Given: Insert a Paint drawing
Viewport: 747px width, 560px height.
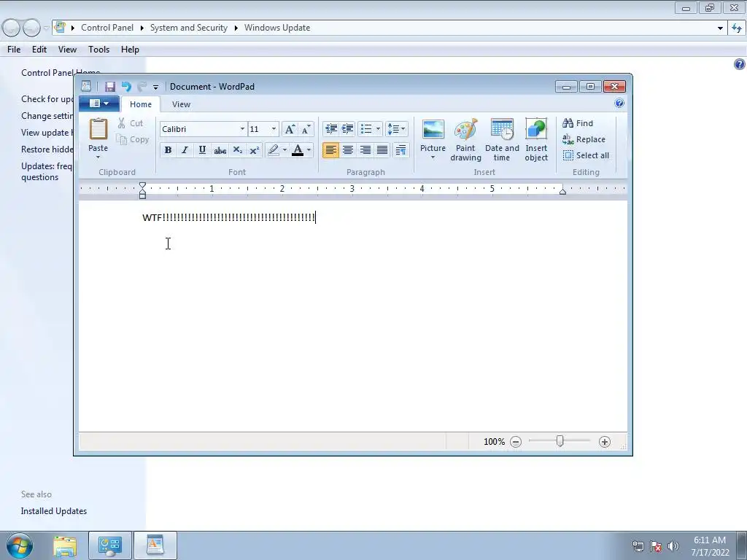Looking at the screenshot, I should pyautogui.click(x=465, y=140).
